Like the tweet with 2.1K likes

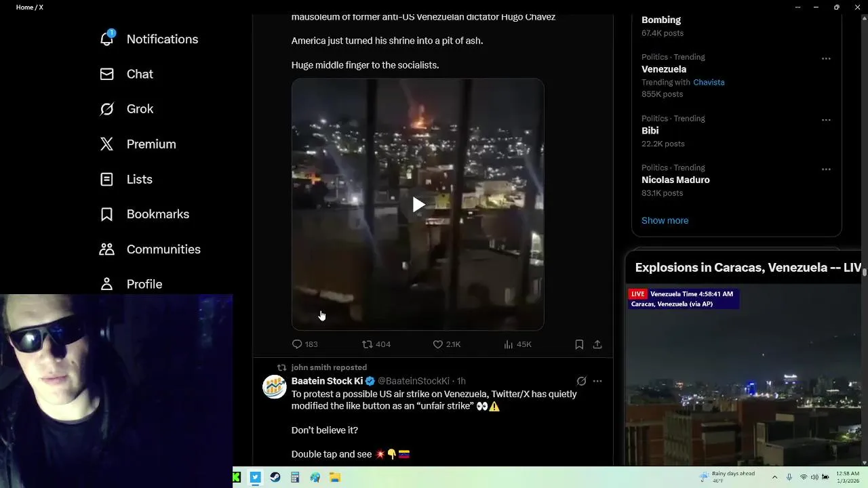click(438, 344)
